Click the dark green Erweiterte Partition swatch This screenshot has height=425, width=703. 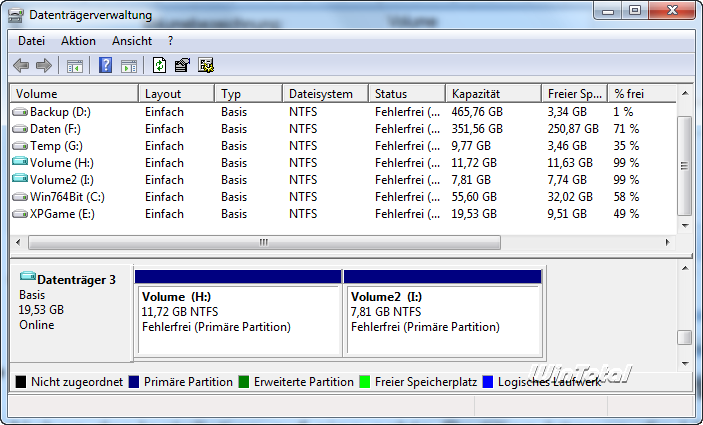tap(243, 382)
